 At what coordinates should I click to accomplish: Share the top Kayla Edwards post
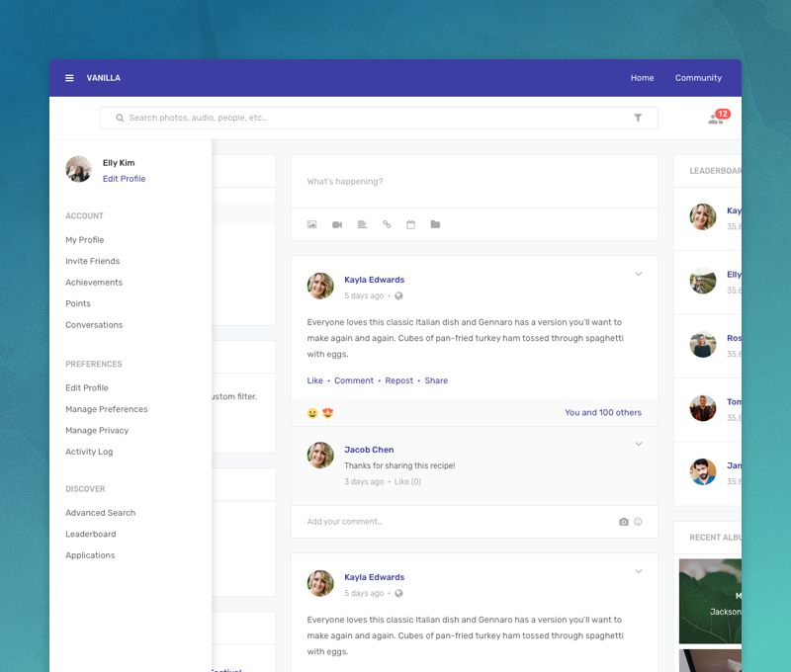[x=436, y=380]
